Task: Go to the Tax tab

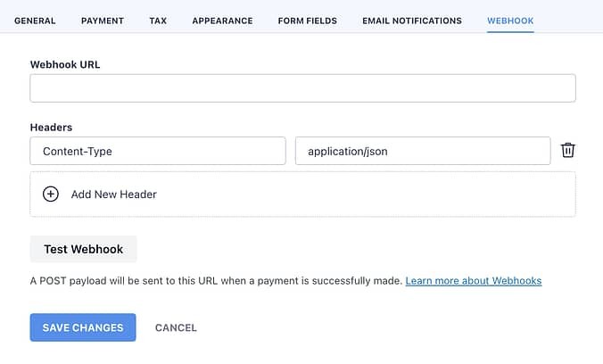Action: (158, 21)
